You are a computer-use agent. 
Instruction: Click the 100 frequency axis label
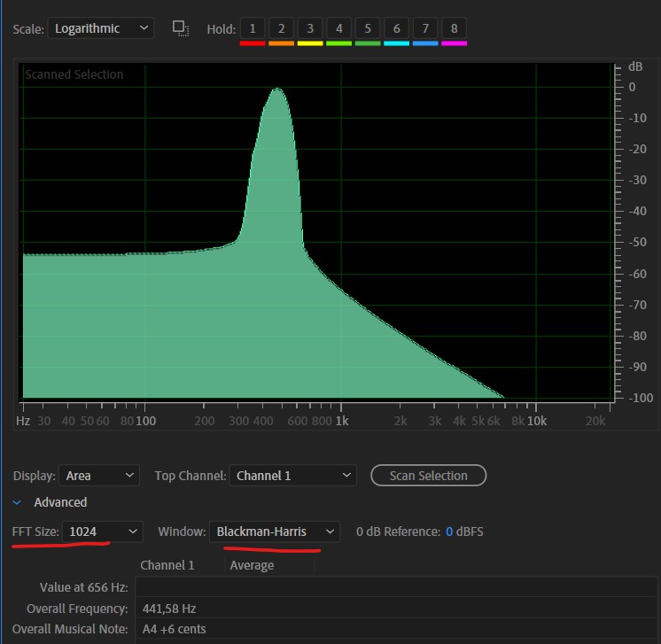point(146,421)
